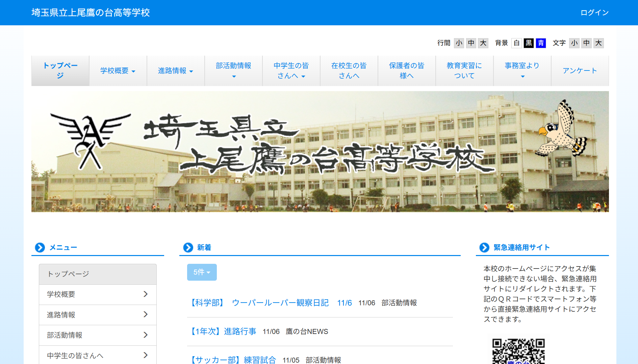Open 教育実習について navigation item

[464, 71]
